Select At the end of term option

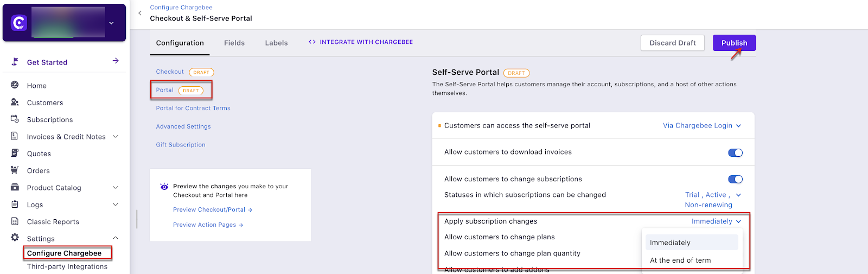coord(692,260)
